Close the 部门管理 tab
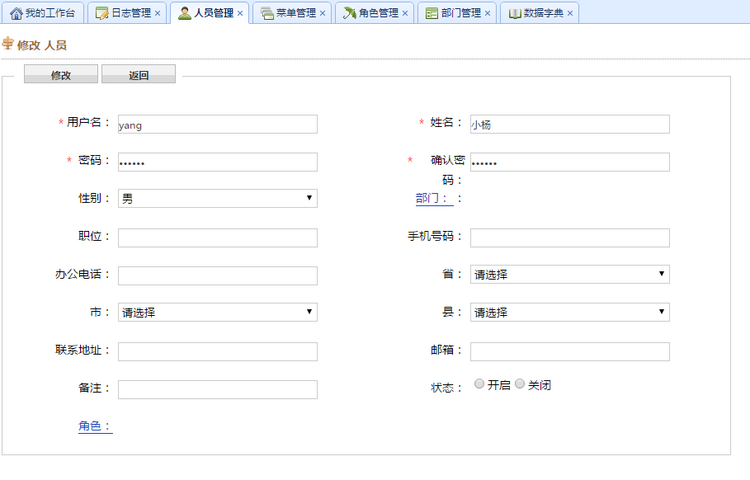 tap(487, 13)
